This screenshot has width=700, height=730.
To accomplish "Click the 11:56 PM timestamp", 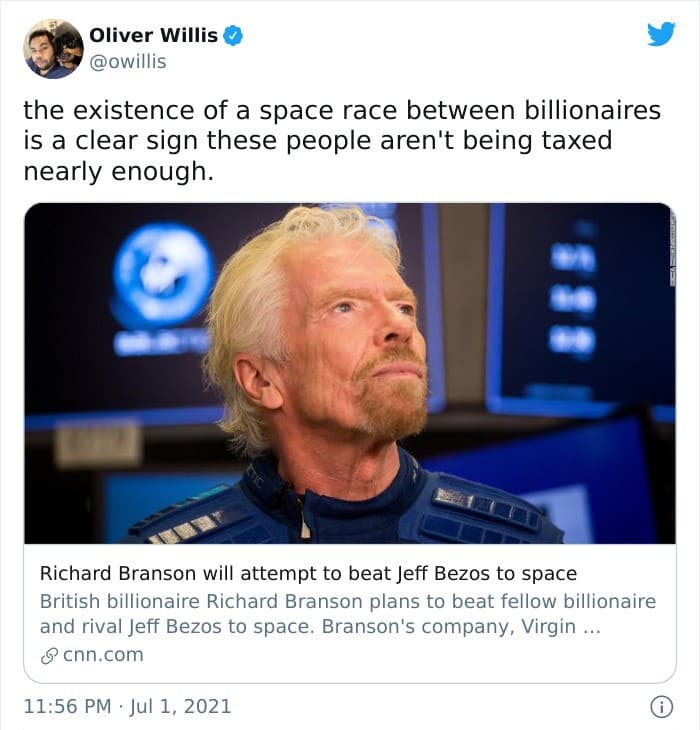I will coord(67,706).
